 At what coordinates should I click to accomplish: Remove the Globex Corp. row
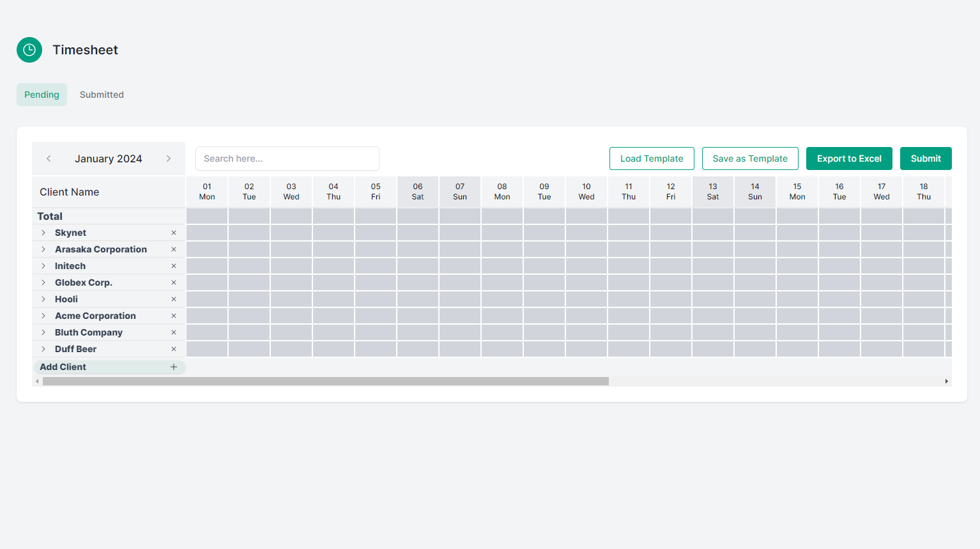coord(174,282)
